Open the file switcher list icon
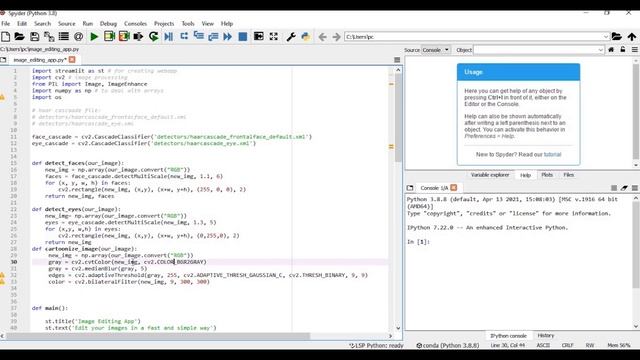 coord(64,37)
